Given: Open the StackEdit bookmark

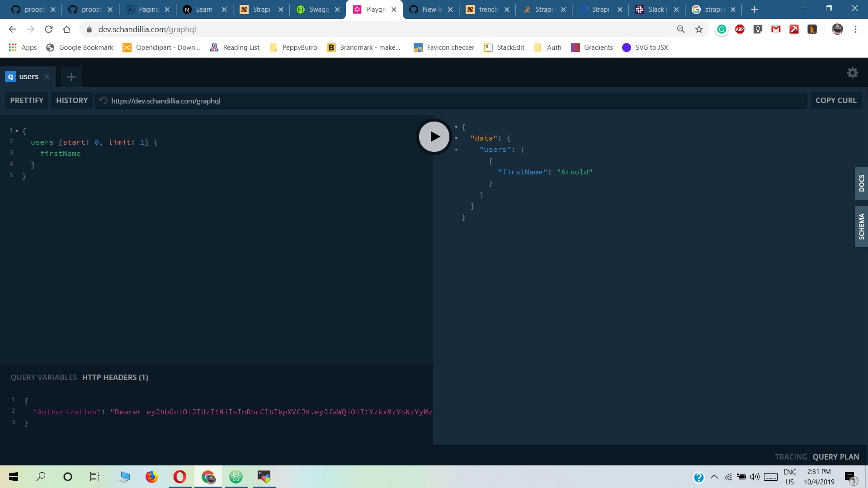Looking at the screenshot, I should point(504,47).
